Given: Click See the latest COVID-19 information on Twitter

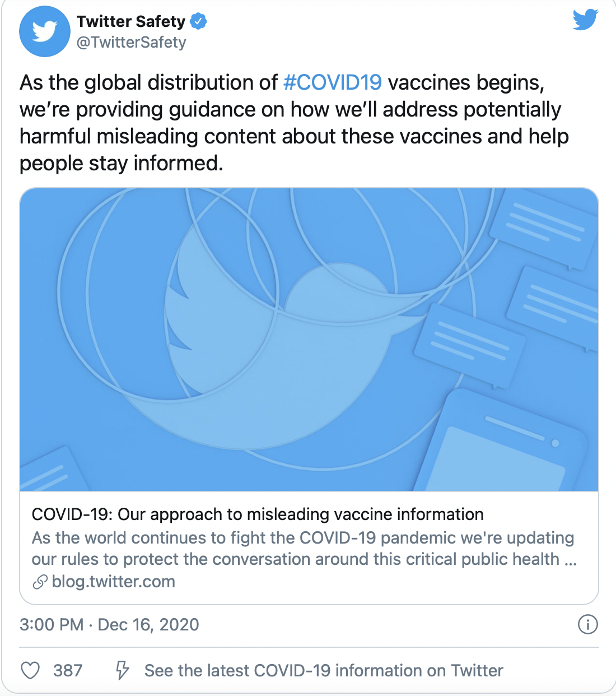Looking at the screenshot, I should (x=324, y=670).
